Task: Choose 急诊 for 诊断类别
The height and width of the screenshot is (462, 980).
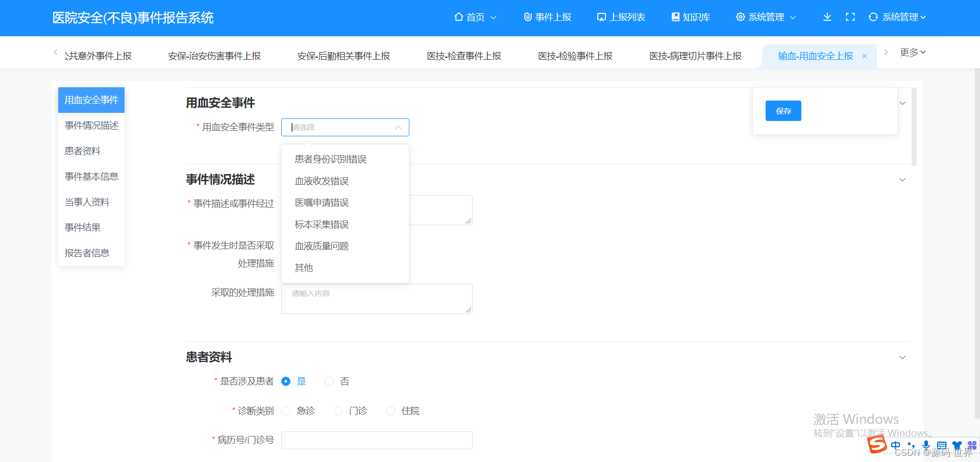Action: pyautogui.click(x=286, y=411)
